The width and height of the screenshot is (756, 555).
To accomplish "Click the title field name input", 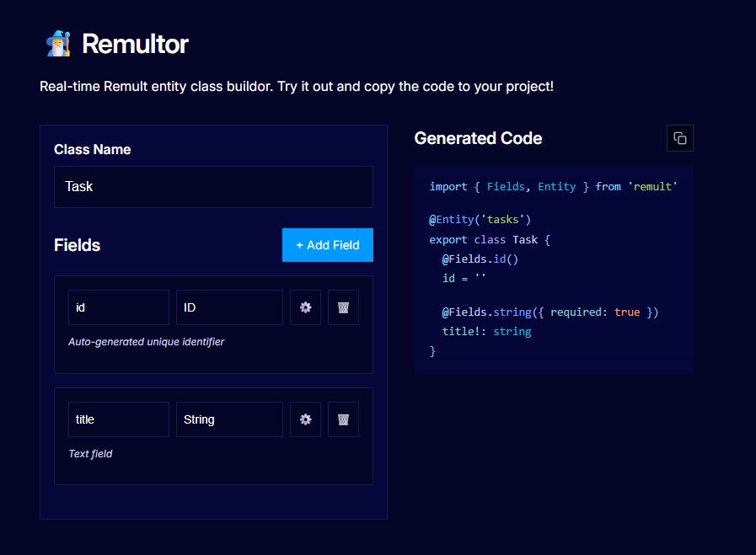I will [x=118, y=419].
